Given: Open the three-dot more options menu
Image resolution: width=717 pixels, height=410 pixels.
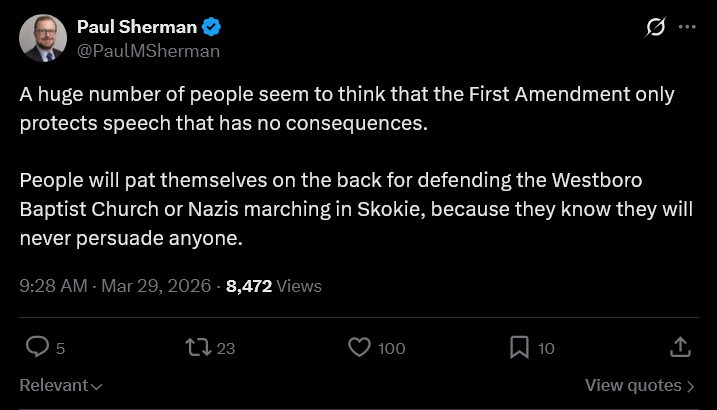Looking at the screenshot, I should coord(687,27).
